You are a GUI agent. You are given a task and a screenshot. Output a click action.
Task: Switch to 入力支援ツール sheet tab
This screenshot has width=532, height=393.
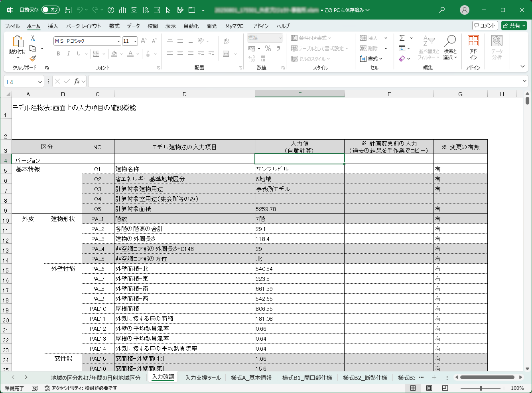click(x=203, y=377)
